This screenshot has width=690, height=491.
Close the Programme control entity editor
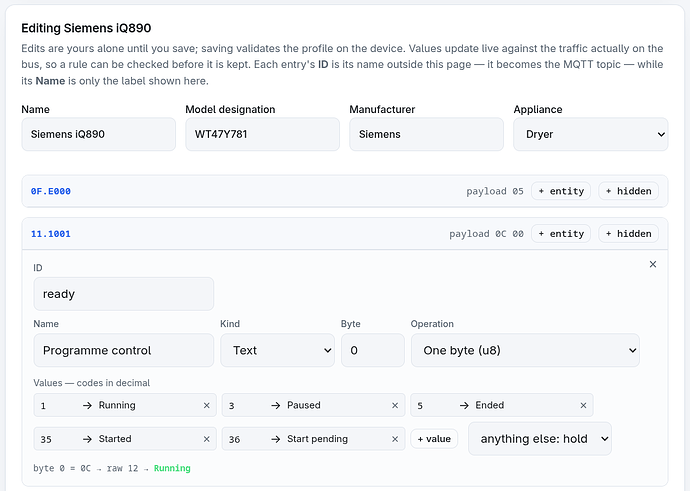pyautogui.click(x=653, y=264)
